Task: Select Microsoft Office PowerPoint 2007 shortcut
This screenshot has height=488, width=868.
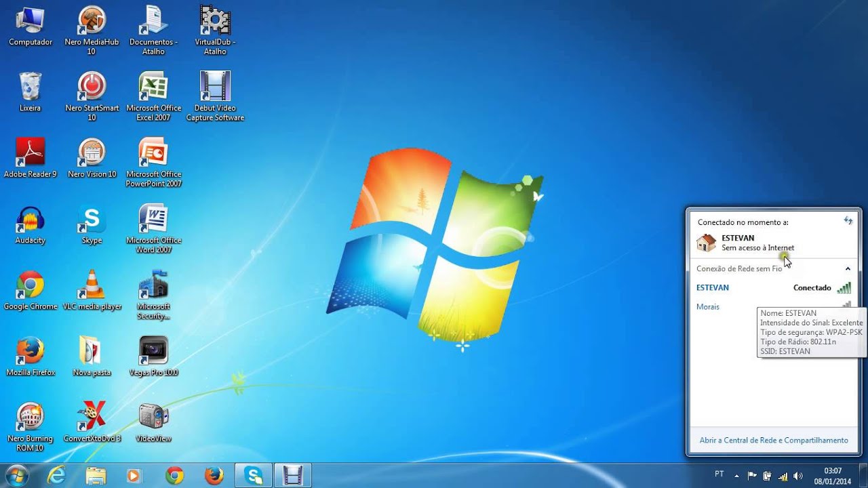Action: point(153,163)
